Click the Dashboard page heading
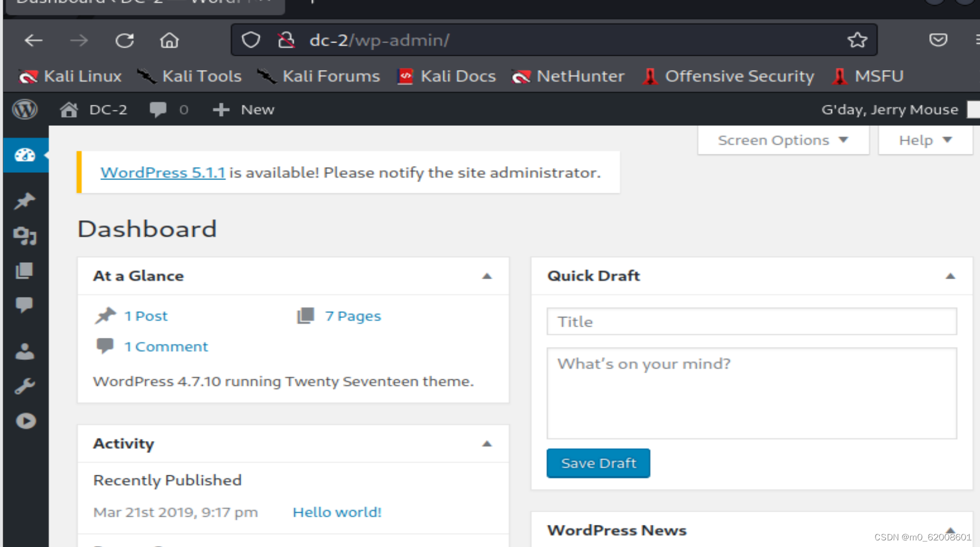The width and height of the screenshot is (980, 547). coord(147,229)
